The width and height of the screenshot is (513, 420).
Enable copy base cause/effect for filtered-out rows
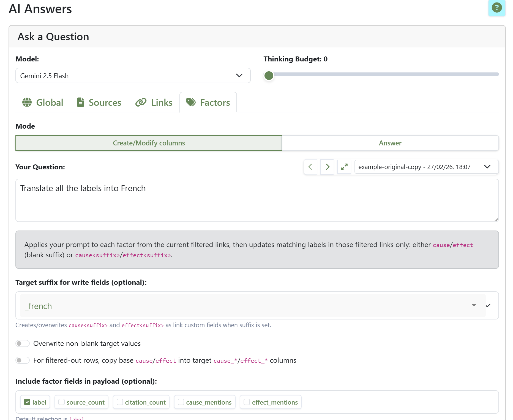(23, 360)
